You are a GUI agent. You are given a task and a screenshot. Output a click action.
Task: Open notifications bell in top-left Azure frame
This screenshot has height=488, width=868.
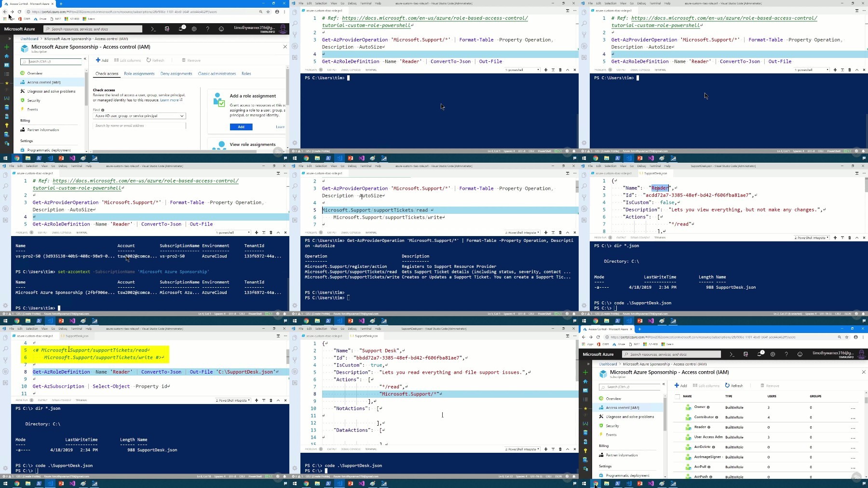181,29
